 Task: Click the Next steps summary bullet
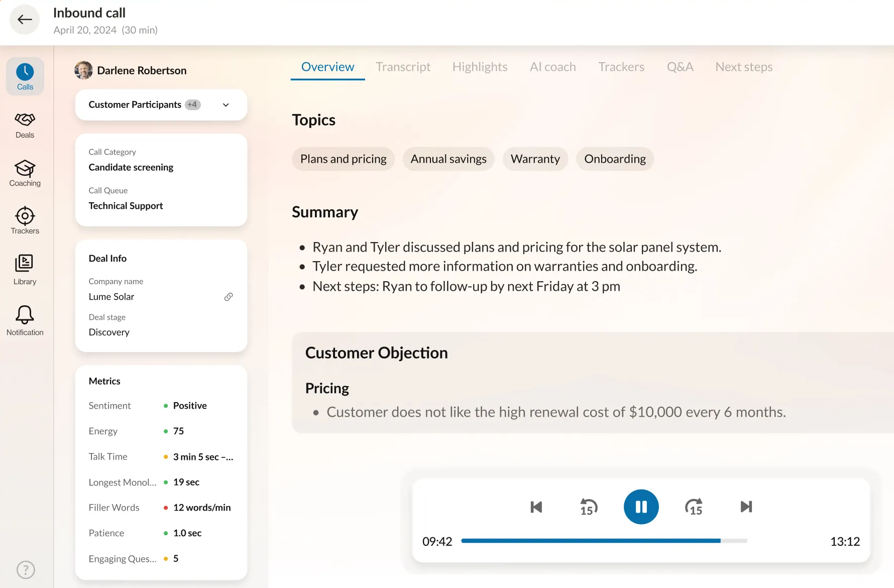coord(466,286)
